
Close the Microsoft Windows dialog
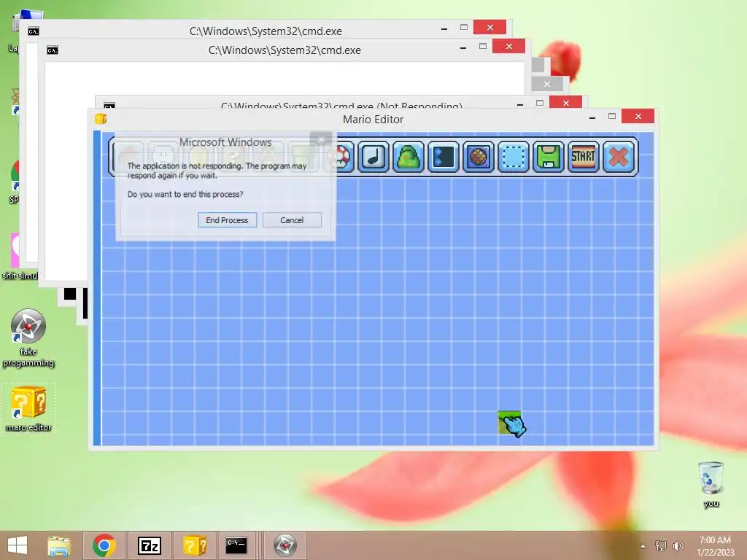click(321, 140)
